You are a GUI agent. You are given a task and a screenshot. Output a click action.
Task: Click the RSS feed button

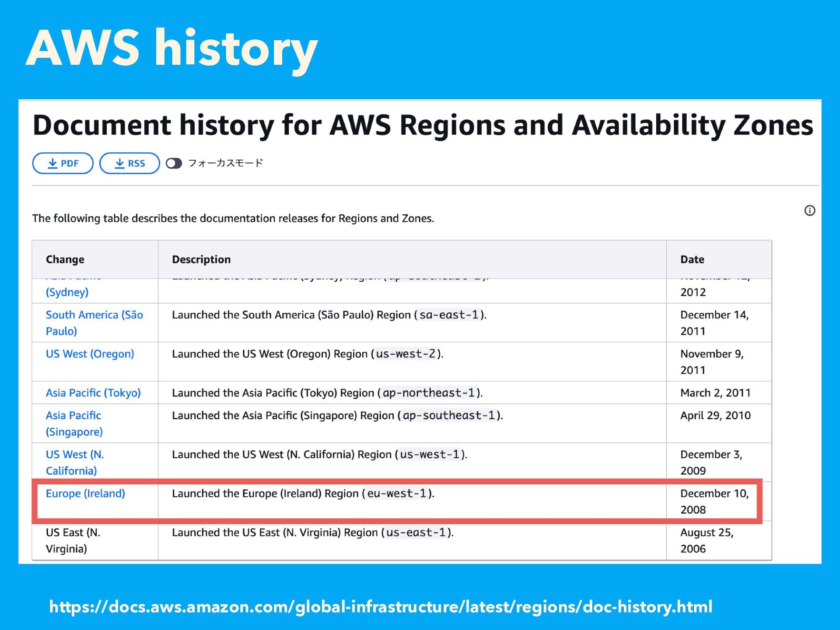(129, 163)
